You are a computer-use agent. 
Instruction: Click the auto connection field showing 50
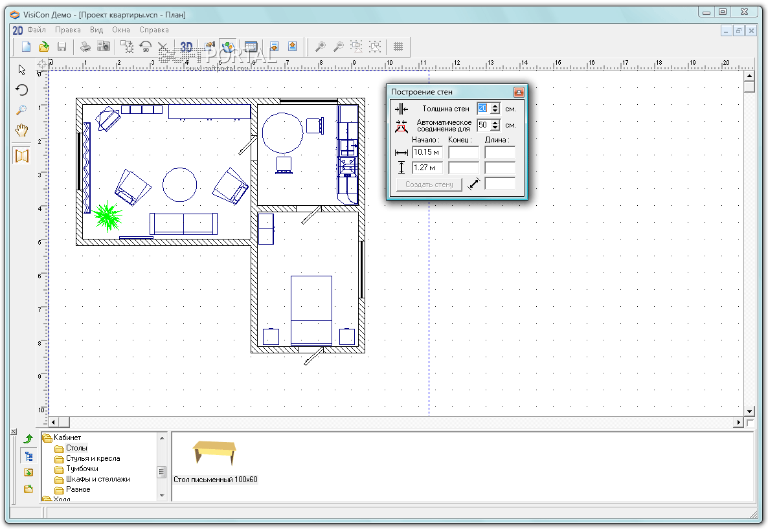484,125
